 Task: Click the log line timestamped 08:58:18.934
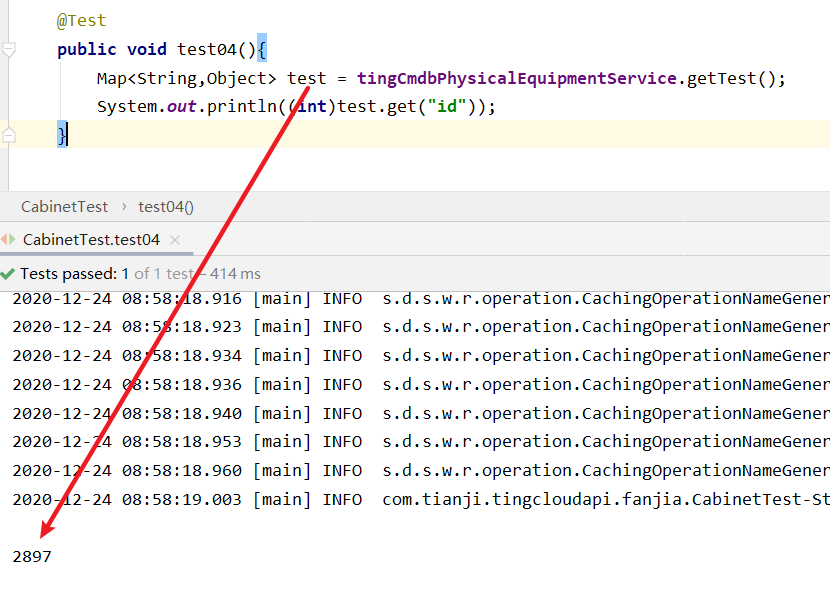tap(421, 356)
